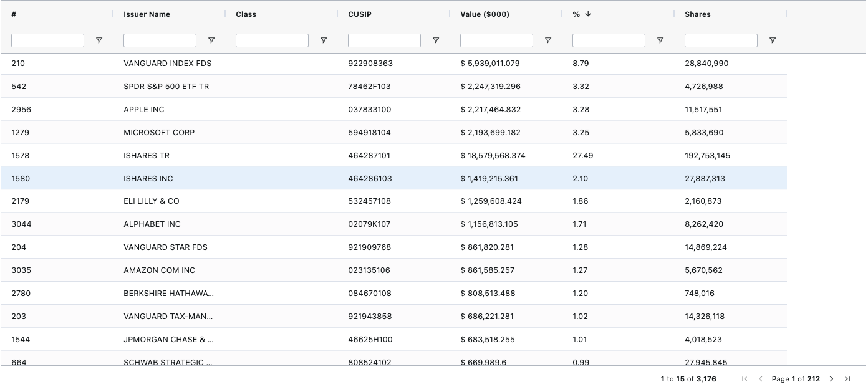Image resolution: width=868 pixels, height=392 pixels.
Task: Open the filter icon for # column
Action: 99,41
